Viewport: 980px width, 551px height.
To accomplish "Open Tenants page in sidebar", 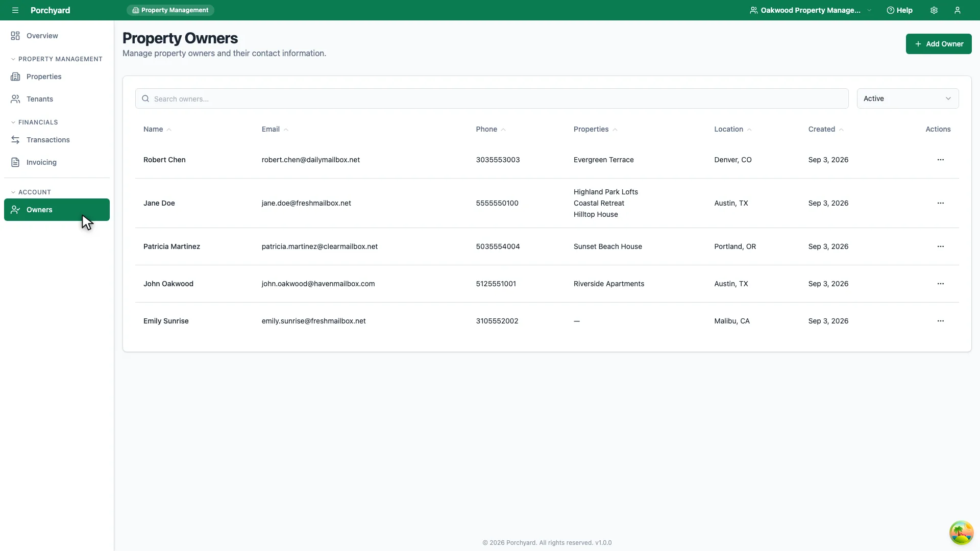I will point(57,99).
